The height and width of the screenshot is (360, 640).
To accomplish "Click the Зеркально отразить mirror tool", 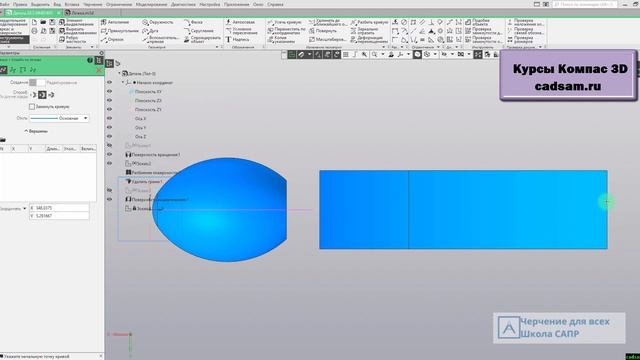I will click(364, 31).
